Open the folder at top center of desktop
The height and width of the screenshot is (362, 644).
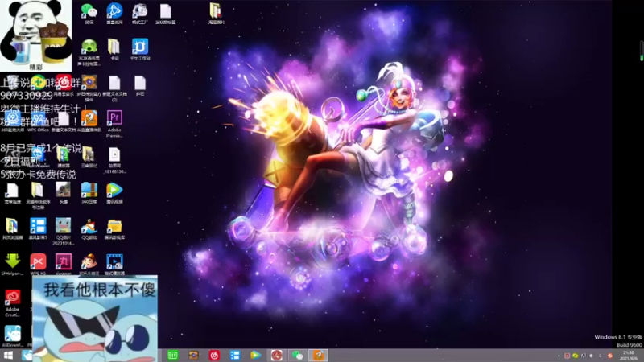(216, 14)
